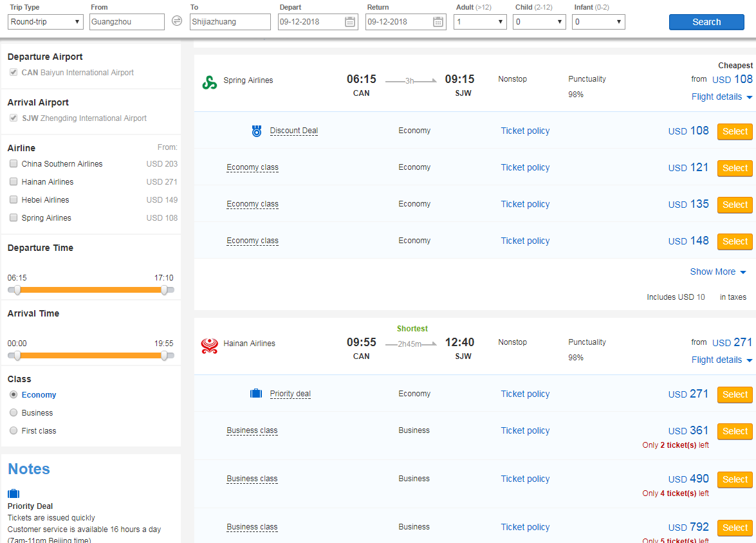Click Business class label of USD 361 row

coord(252,430)
